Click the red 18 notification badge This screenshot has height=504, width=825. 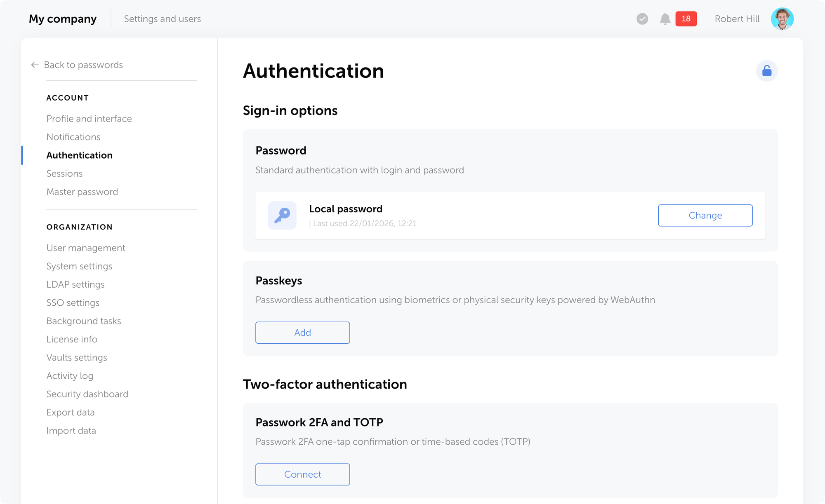click(x=686, y=19)
